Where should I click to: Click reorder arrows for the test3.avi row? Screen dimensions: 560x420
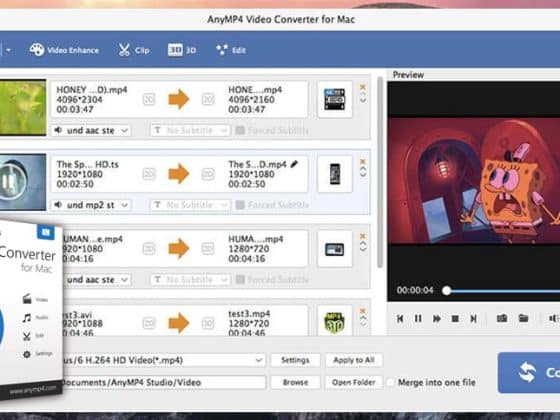click(363, 321)
